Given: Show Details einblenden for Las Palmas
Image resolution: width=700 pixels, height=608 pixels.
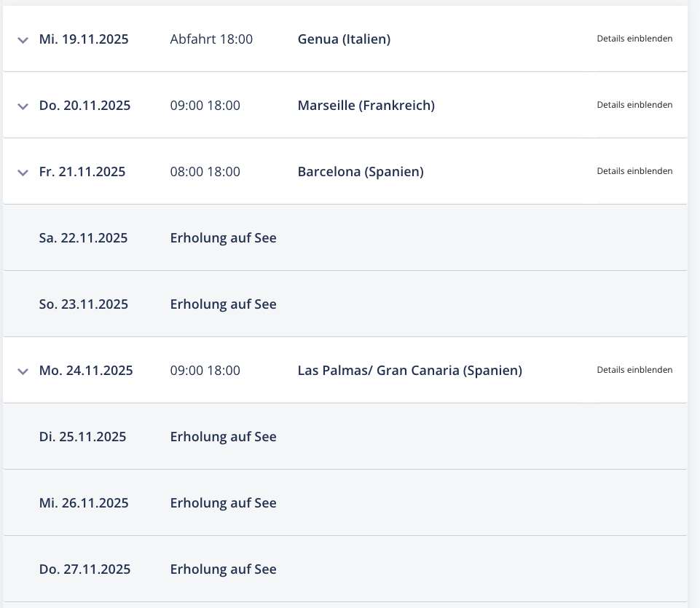Looking at the screenshot, I should [634, 370].
